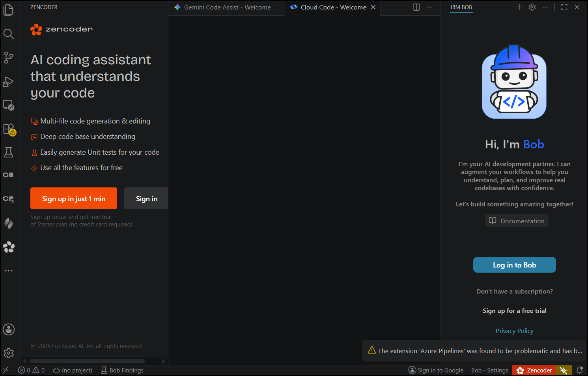Open Bob Findings in the status bar
The width and height of the screenshot is (588, 376).
[122, 370]
